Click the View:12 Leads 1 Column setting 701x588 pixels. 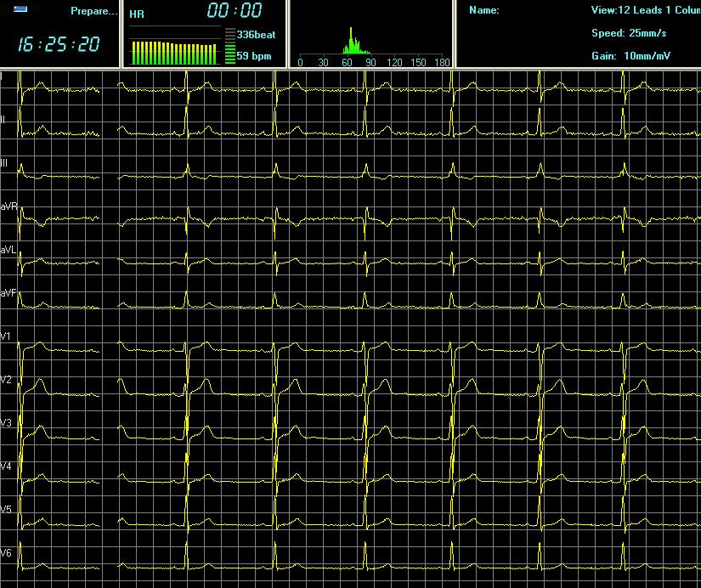[x=646, y=10]
